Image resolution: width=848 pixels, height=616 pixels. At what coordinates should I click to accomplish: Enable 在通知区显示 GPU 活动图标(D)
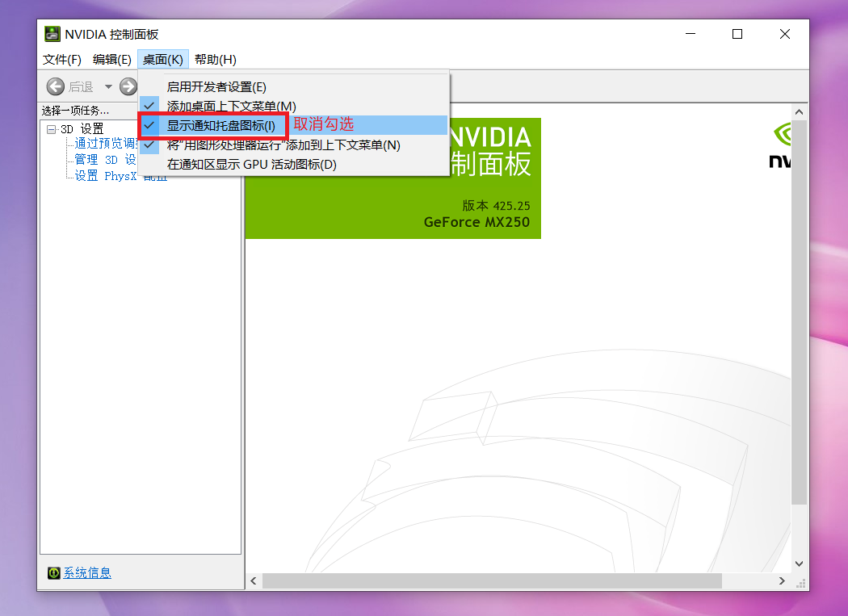tap(251, 165)
